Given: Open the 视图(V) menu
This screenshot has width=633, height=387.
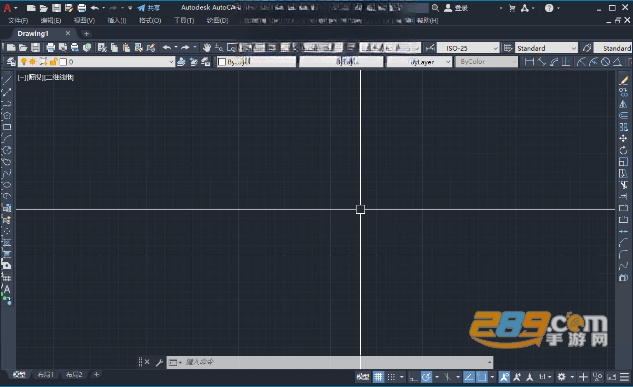Looking at the screenshot, I should [x=84, y=21].
